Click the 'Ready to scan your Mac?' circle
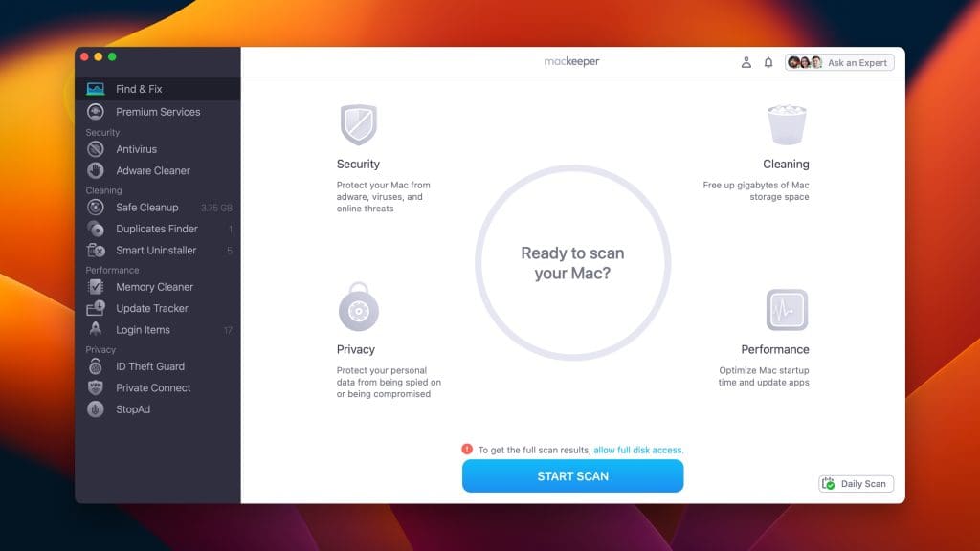Image resolution: width=980 pixels, height=551 pixels. [x=572, y=263]
